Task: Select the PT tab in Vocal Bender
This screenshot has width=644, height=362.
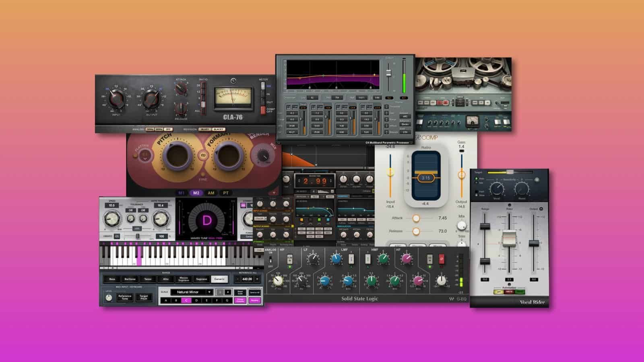Action: (x=226, y=193)
